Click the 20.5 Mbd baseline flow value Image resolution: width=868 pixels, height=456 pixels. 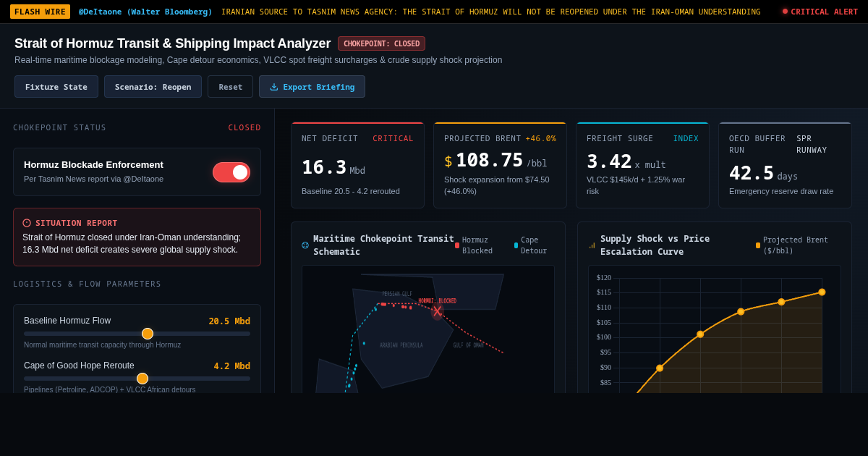click(x=229, y=321)
